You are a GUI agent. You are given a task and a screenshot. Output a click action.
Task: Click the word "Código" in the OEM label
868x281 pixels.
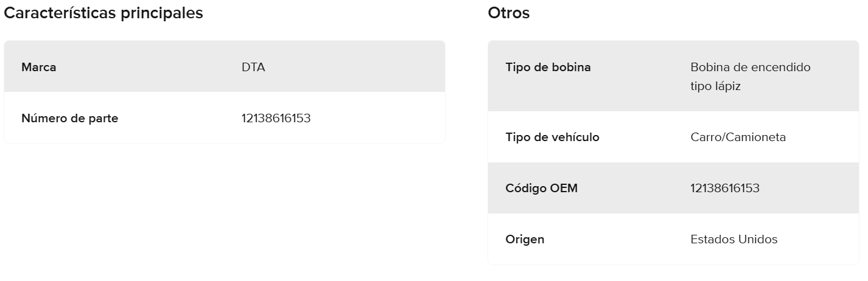coord(526,189)
